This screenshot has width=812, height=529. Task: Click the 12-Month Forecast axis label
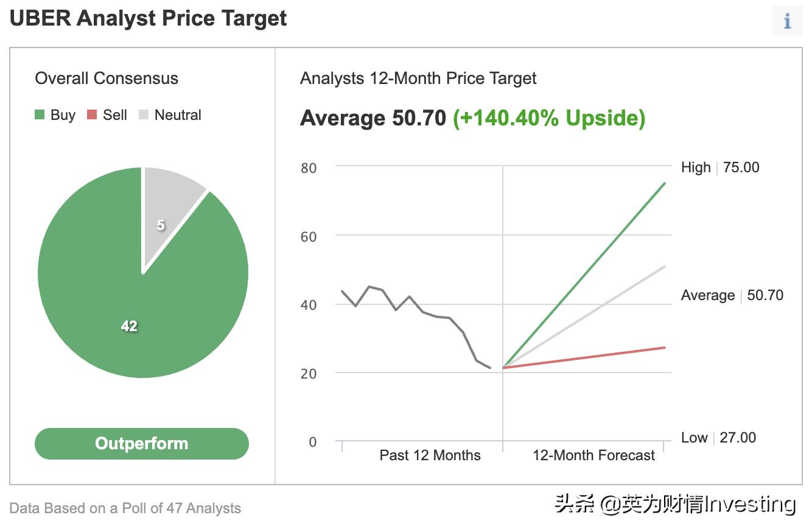point(593,455)
